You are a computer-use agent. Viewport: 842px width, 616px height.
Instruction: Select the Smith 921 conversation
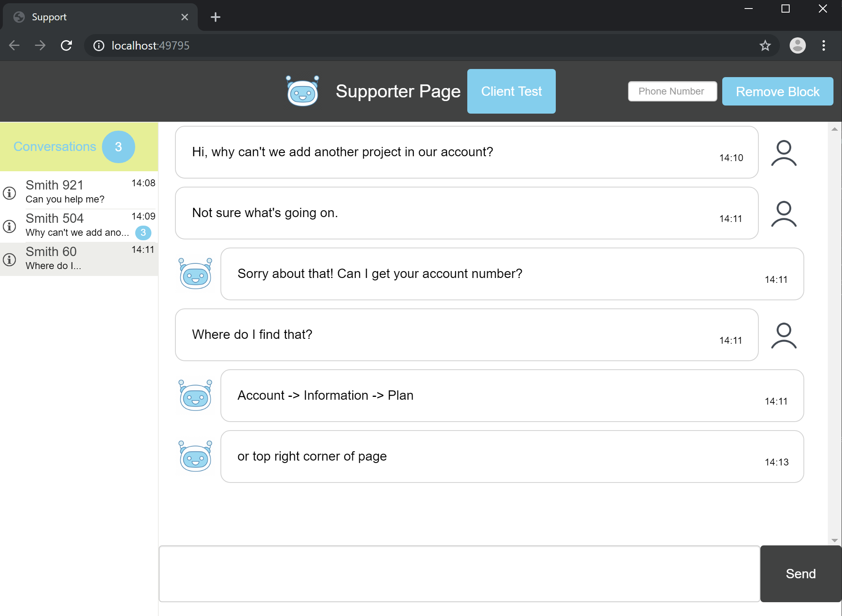77,191
